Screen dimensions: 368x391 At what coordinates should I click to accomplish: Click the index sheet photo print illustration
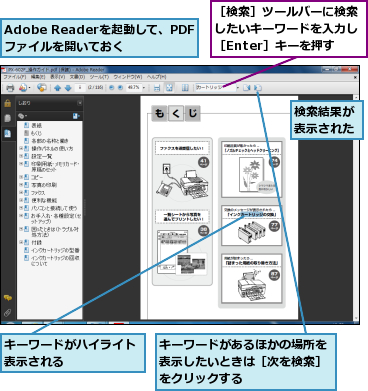click(x=182, y=252)
